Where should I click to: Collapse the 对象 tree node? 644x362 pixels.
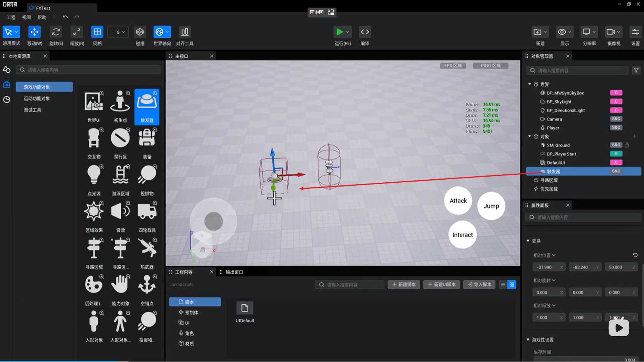[530, 136]
